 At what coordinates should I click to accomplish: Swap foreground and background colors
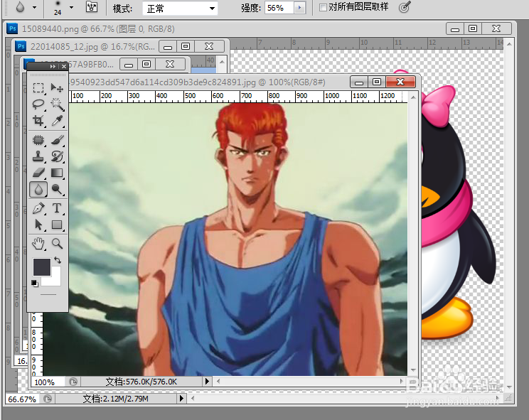(x=58, y=260)
